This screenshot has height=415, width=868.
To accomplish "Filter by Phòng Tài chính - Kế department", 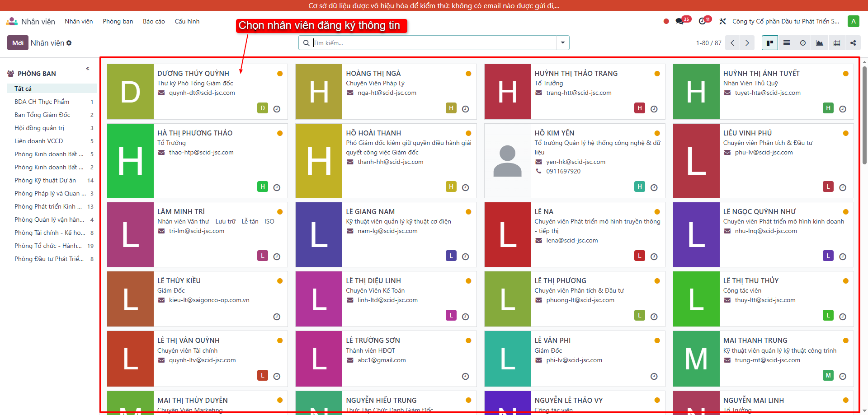I will pyautogui.click(x=52, y=233).
